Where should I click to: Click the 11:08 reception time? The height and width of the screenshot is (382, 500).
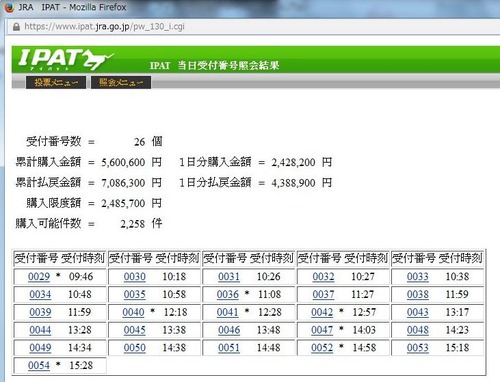coord(269,294)
